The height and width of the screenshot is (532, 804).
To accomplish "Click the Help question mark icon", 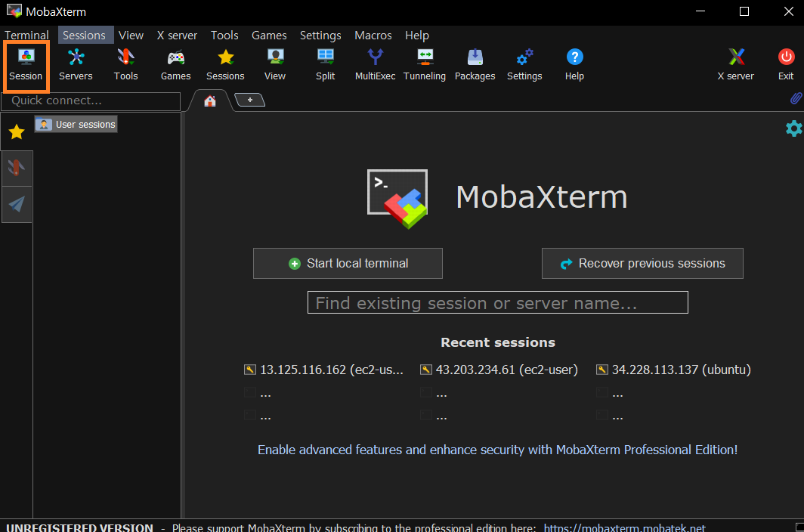I will (x=575, y=66).
